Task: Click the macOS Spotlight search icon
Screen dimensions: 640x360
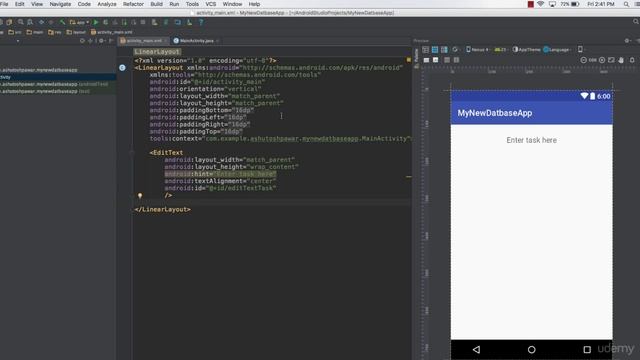Action: (x=626, y=4)
